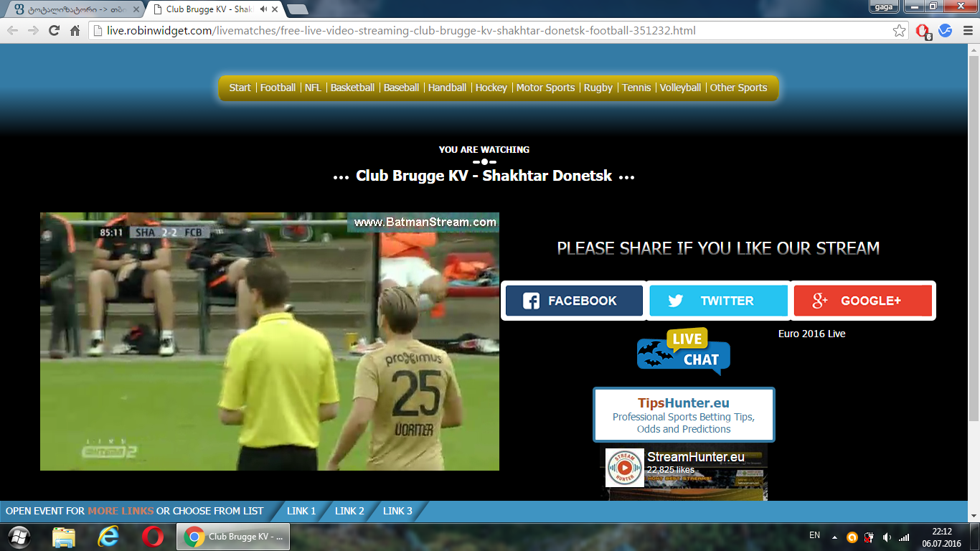
Task: Share the stream on Facebook
Action: click(574, 301)
